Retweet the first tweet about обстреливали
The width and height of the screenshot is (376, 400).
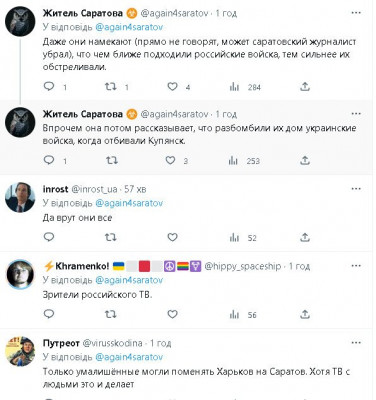(111, 87)
